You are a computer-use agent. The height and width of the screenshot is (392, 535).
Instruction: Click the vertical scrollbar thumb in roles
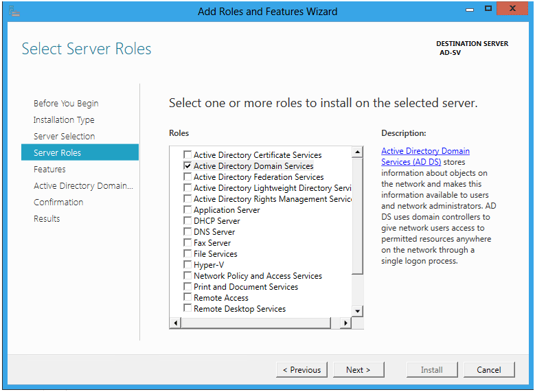357,216
